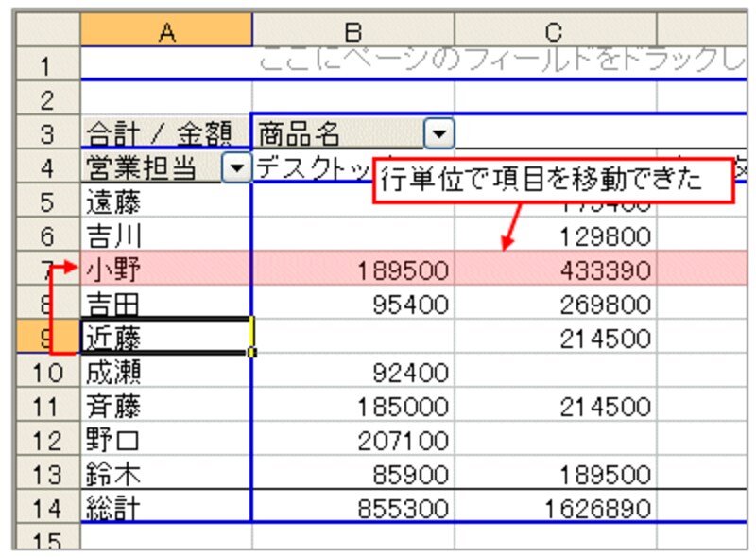Click the cell with value 207100
This screenshot has width=756, height=558.
(352, 440)
